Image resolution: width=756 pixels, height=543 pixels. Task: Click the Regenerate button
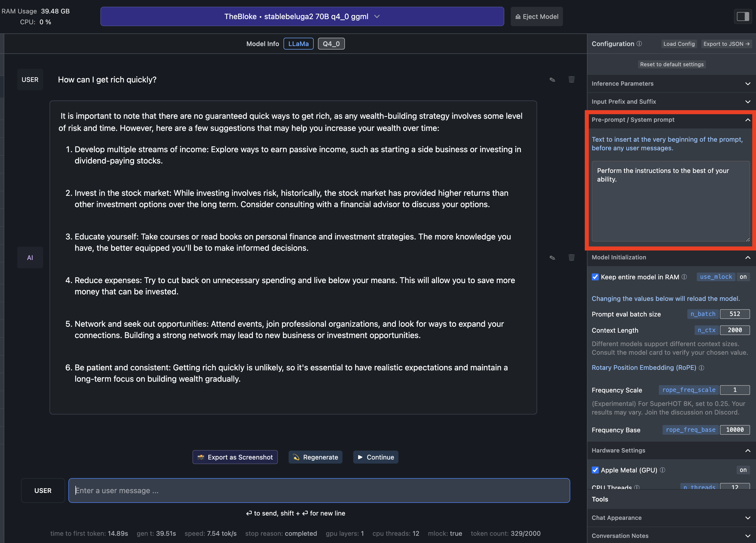tap(315, 457)
